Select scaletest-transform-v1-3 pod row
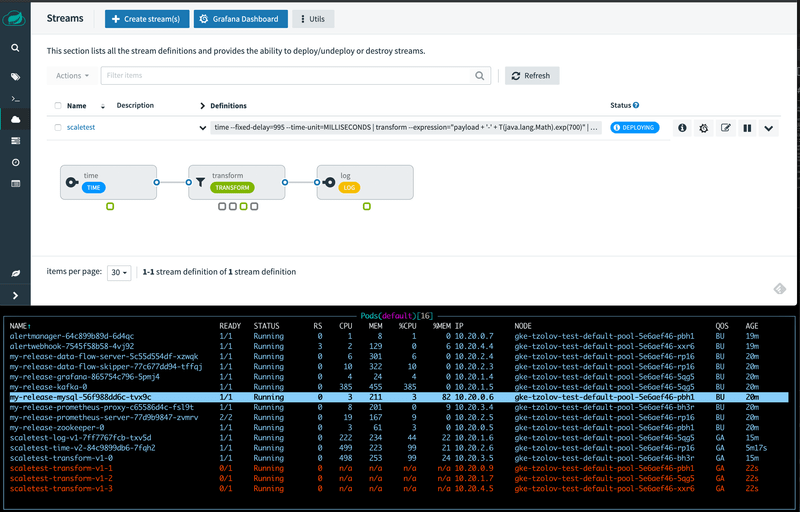Screen dimensions: 800x512 click(398, 489)
